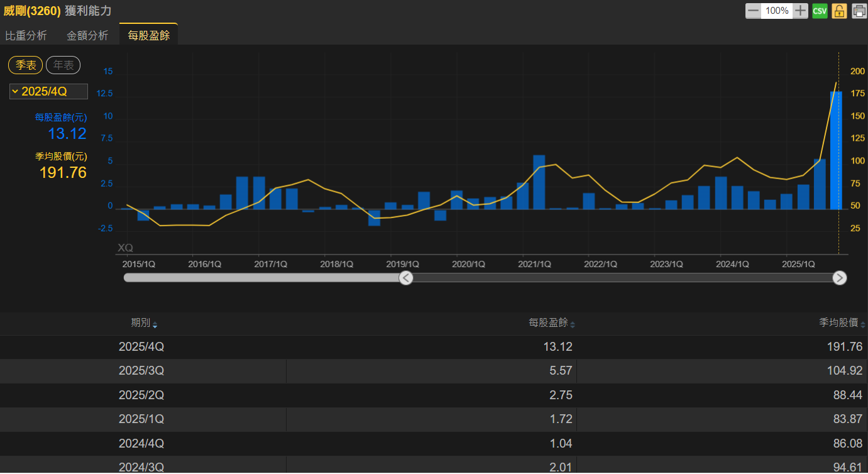Screen dimensions: 868x474
Task: Sort by 期別 column sort arrows
Action: point(155,325)
